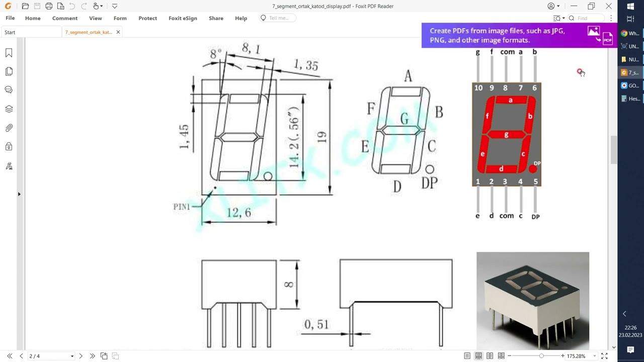The width and height of the screenshot is (644, 362).
Task: Open the Bookmarks panel
Action: tap(9, 53)
